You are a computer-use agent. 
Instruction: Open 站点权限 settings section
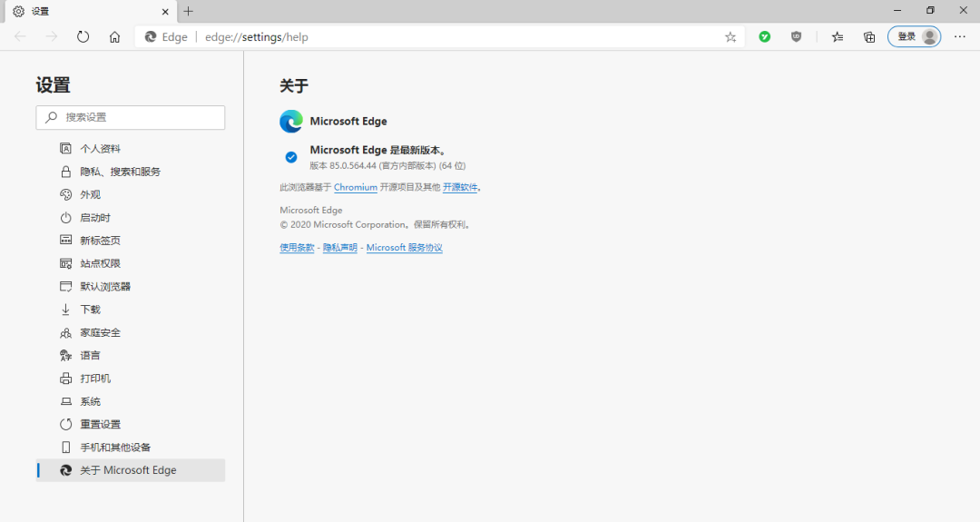click(100, 263)
